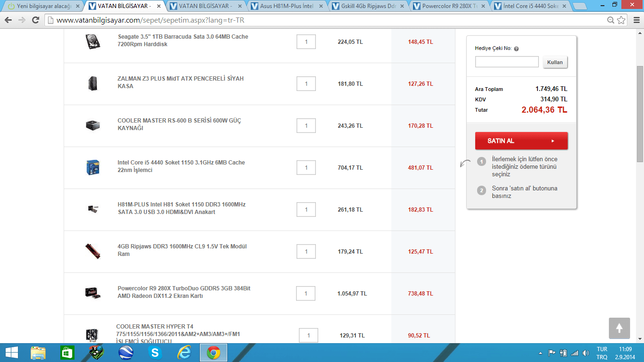Viewport: 644px width, 362px height.
Task: Click the address bar URL
Action: point(150,20)
